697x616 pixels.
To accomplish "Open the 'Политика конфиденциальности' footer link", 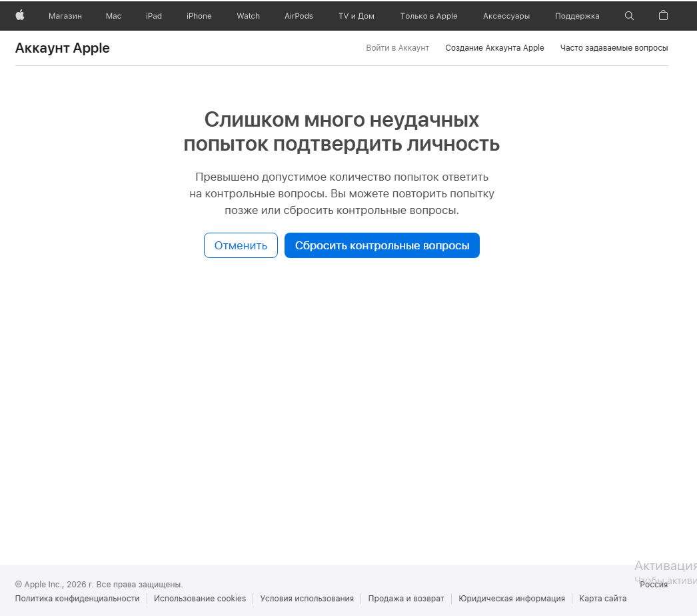I will point(77,598).
